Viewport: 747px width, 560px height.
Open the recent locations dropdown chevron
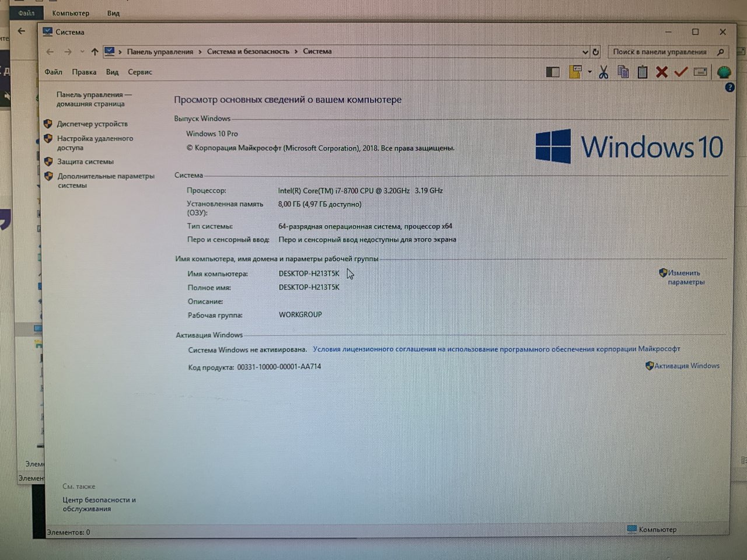(x=82, y=51)
